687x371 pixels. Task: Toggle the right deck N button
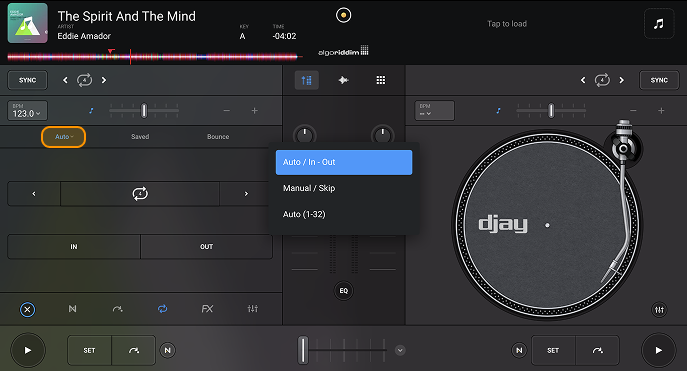pyautogui.click(x=519, y=350)
